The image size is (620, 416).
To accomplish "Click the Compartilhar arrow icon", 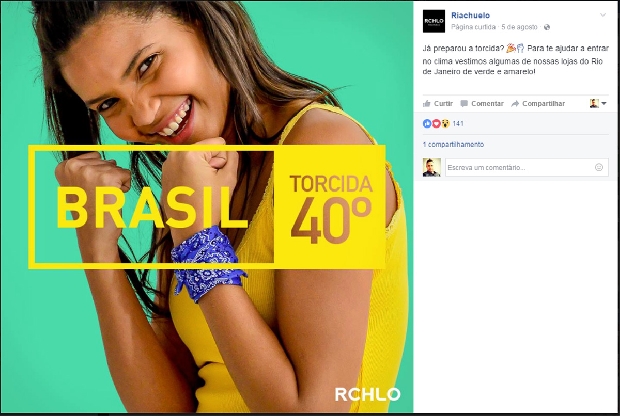I will [x=515, y=104].
